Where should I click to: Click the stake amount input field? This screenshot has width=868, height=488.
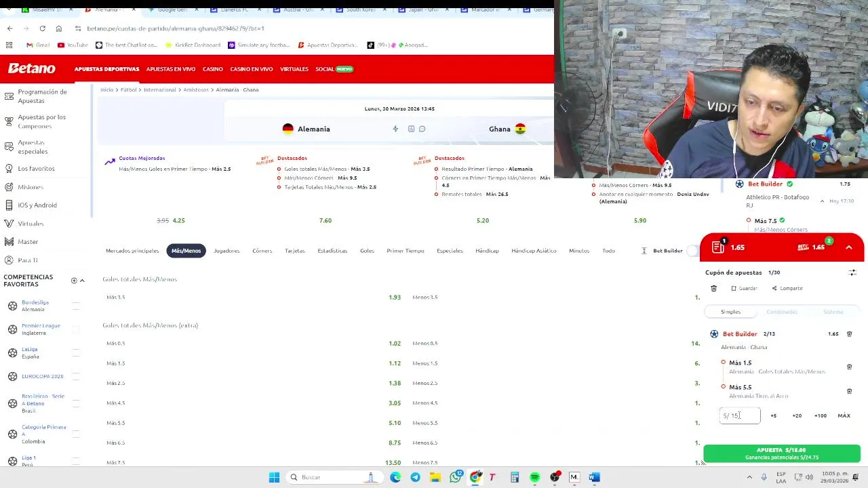tap(740, 415)
